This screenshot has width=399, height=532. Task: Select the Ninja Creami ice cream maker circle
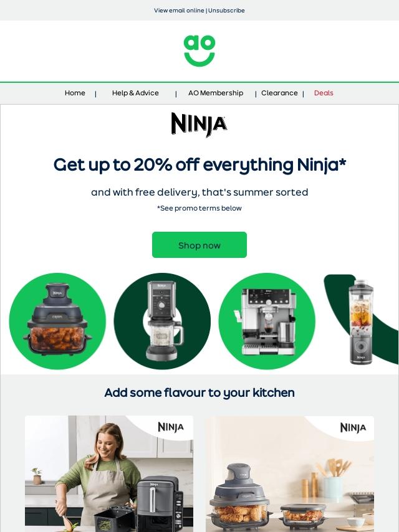click(162, 321)
